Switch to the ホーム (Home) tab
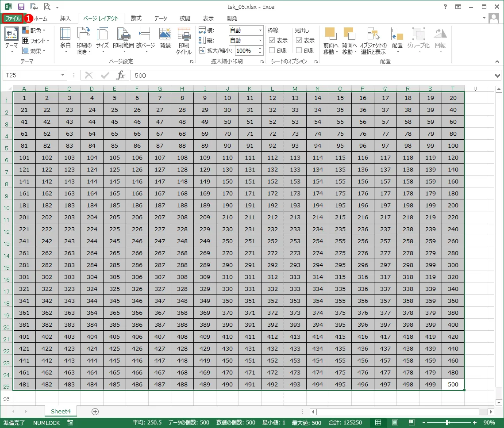The image size is (504, 428). [x=41, y=18]
